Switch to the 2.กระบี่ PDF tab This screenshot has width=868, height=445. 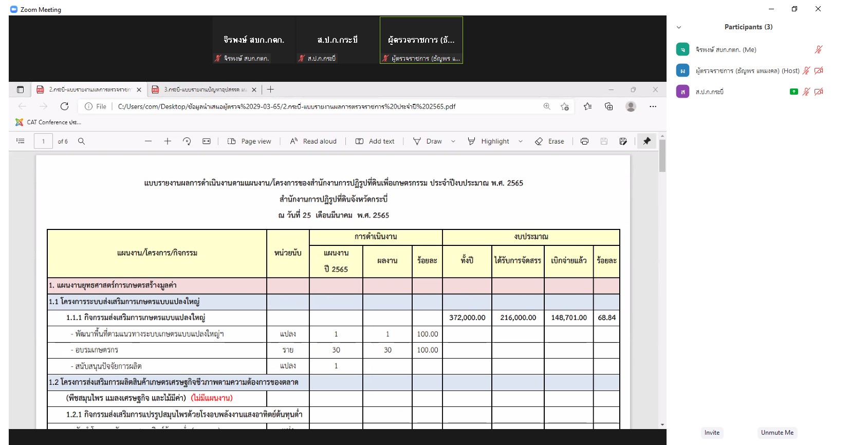pyautogui.click(x=89, y=90)
